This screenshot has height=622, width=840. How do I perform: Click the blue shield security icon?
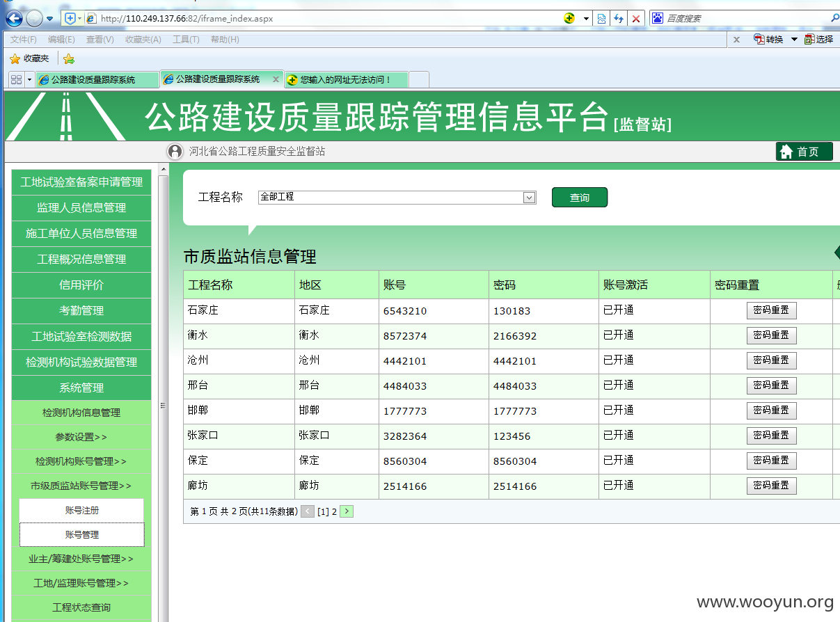[70, 18]
